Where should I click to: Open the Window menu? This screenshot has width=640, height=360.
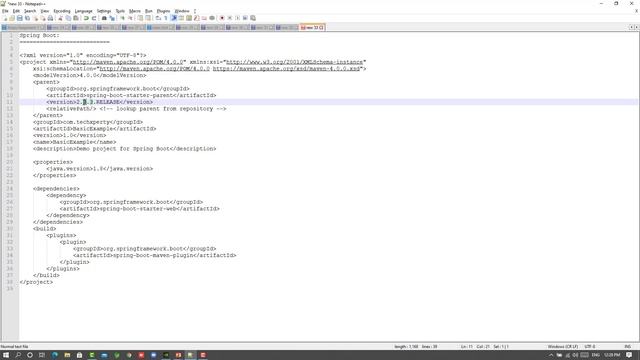tap(182, 11)
